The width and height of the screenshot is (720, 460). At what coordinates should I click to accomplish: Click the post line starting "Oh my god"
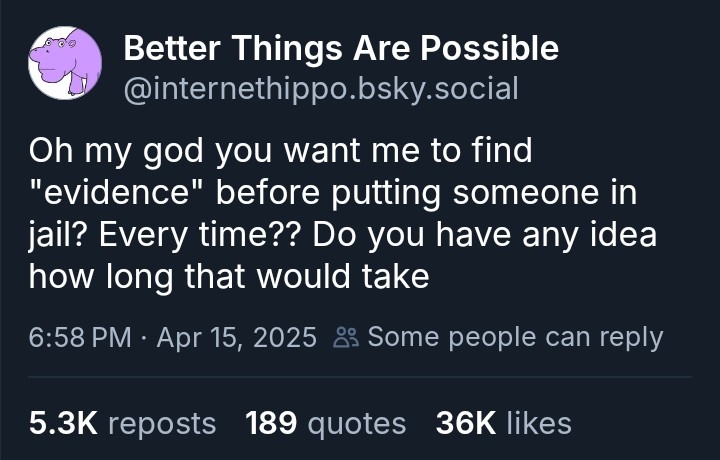coord(280,153)
